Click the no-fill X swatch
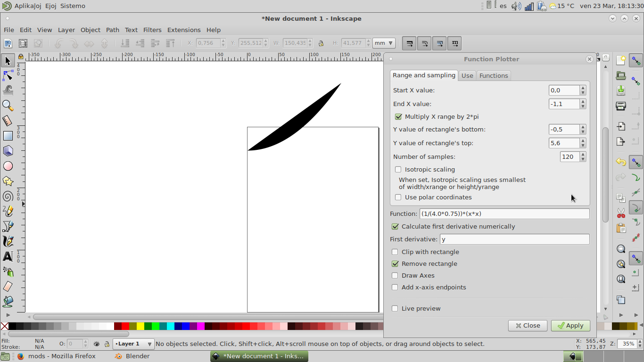 point(5,326)
